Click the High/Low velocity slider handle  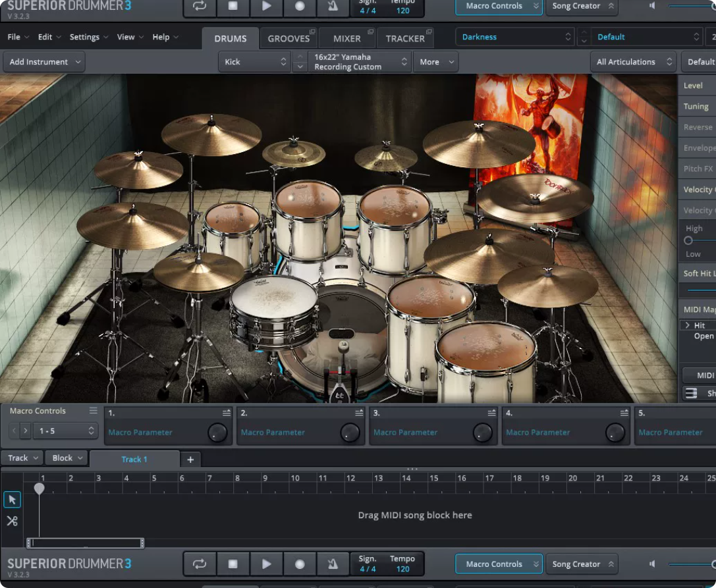tap(688, 240)
